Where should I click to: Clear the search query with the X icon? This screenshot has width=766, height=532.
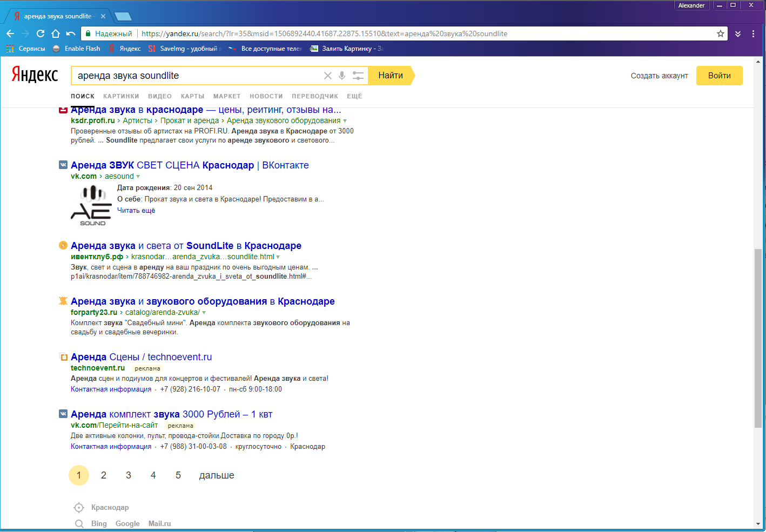(x=328, y=76)
